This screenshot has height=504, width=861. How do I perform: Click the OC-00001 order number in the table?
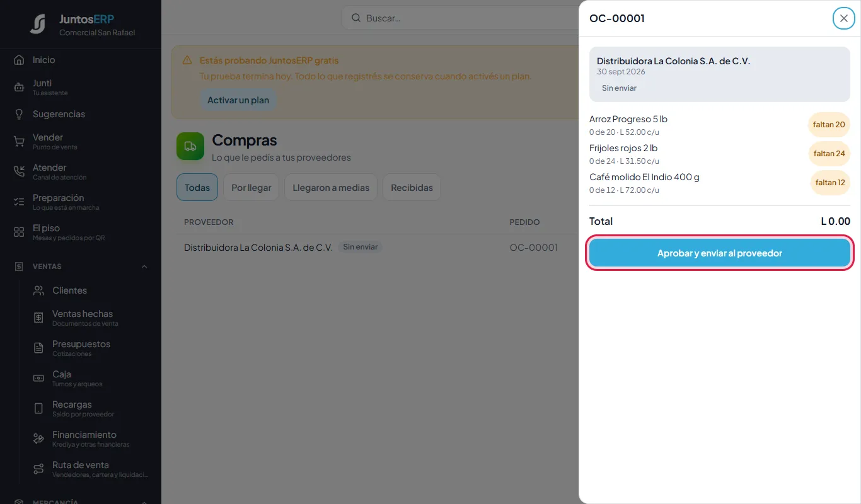point(534,248)
